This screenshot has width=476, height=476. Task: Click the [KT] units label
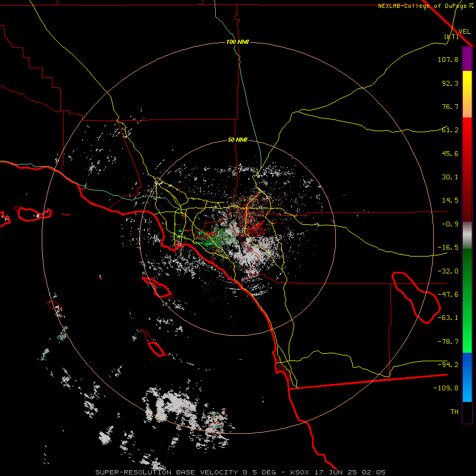[x=452, y=36]
